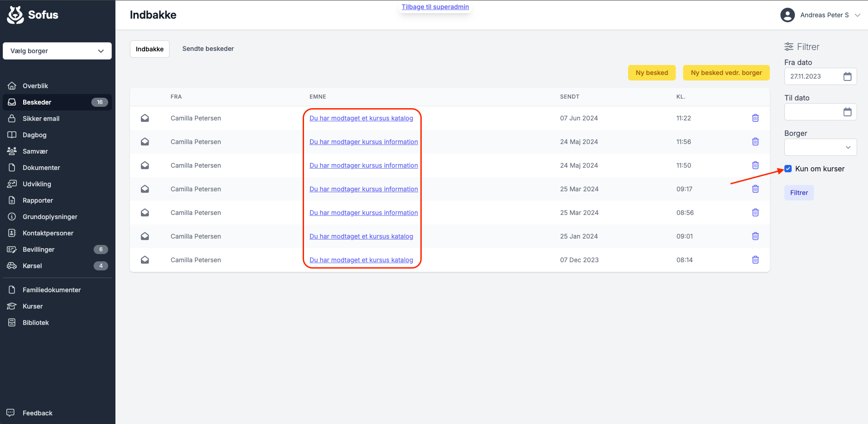Click the Sofus logo icon
The height and width of the screenshot is (424, 868).
[x=15, y=15]
